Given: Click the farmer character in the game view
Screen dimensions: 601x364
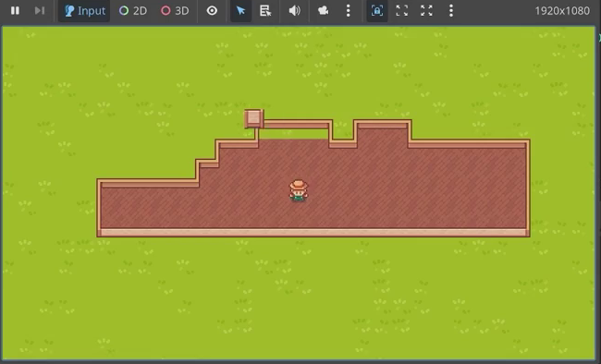Looking at the screenshot, I should tap(299, 190).
